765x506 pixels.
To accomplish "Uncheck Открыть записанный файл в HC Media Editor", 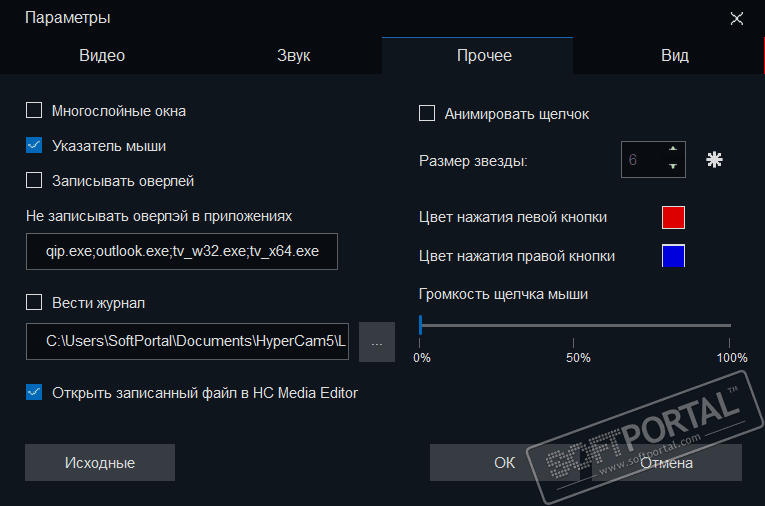I will [x=34, y=392].
